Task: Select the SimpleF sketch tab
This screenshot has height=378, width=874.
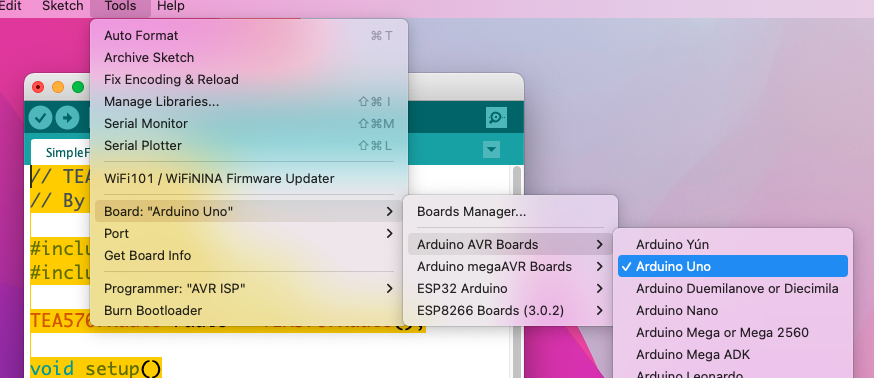Action: 61,152
